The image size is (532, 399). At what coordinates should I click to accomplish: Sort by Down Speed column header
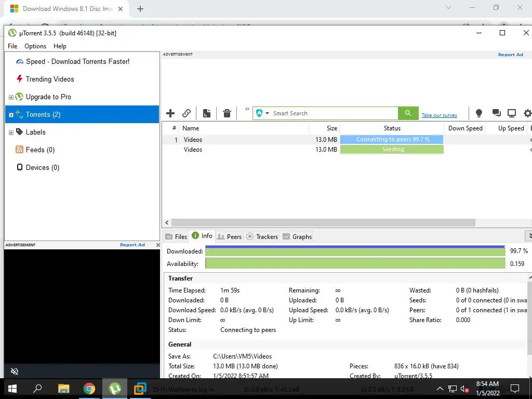tap(465, 128)
